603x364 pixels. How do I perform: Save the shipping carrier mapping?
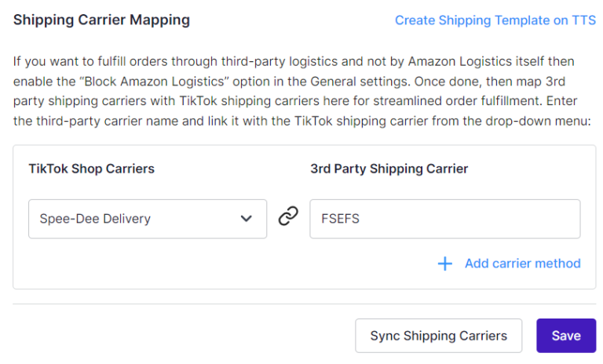coord(566,336)
